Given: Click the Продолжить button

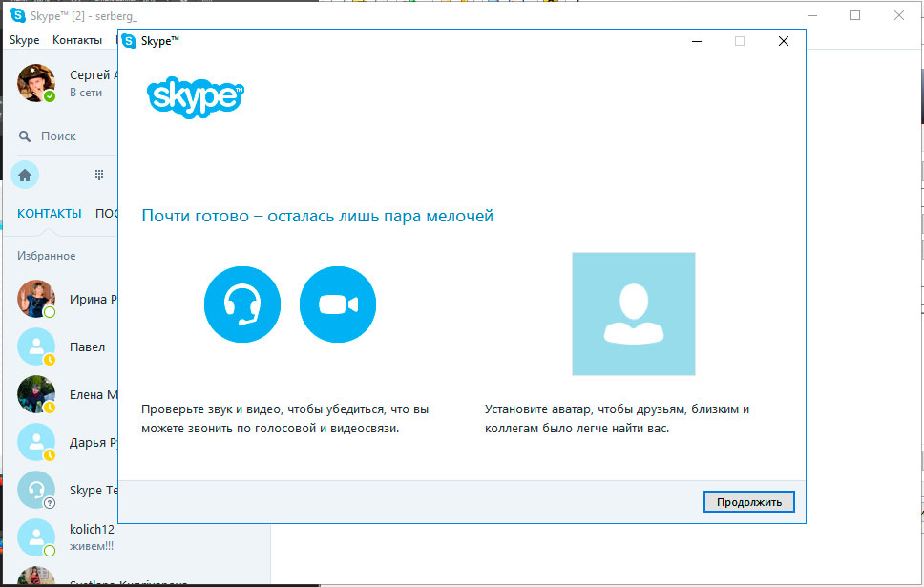Looking at the screenshot, I should [749, 502].
